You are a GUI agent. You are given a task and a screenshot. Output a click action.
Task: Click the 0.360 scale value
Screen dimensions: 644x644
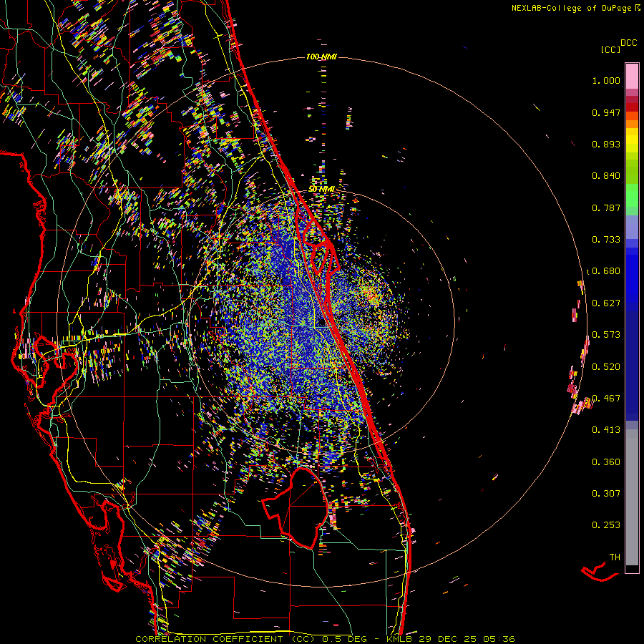point(606,462)
